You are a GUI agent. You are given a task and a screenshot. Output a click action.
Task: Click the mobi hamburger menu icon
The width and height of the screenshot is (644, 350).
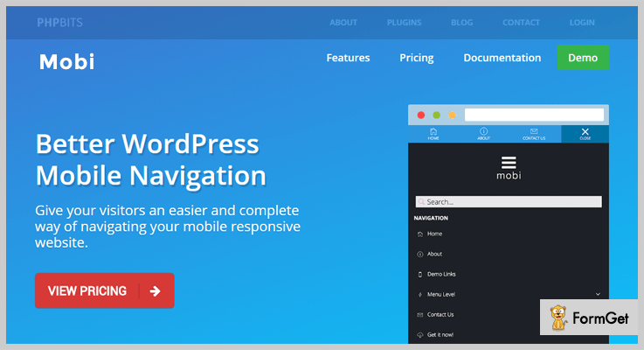(509, 163)
